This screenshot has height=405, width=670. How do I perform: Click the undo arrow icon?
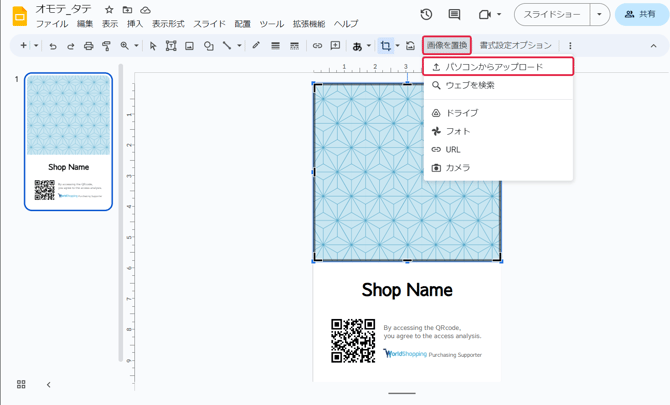(53, 46)
